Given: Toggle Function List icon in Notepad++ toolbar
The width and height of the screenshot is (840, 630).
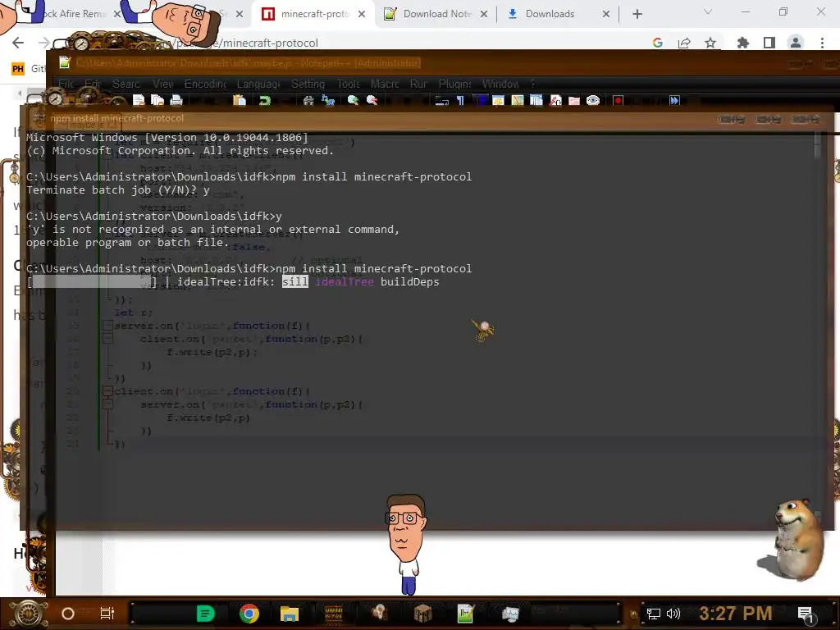Looking at the screenshot, I should 555,100.
